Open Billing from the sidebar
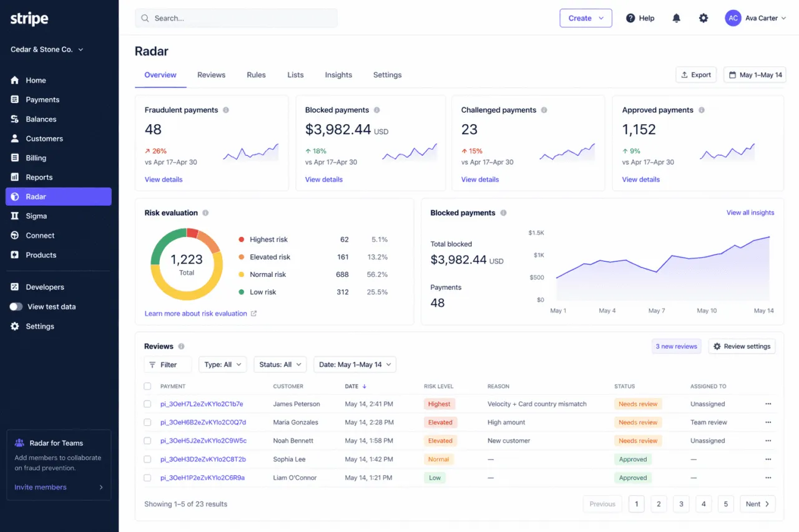The height and width of the screenshot is (532, 799). click(x=59, y=158)
